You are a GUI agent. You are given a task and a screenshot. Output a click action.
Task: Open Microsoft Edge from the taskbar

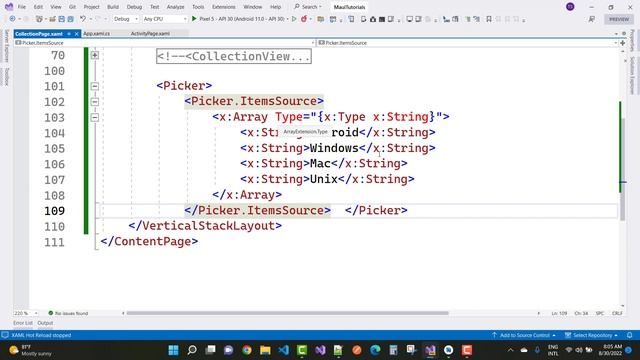click(375, 350)
